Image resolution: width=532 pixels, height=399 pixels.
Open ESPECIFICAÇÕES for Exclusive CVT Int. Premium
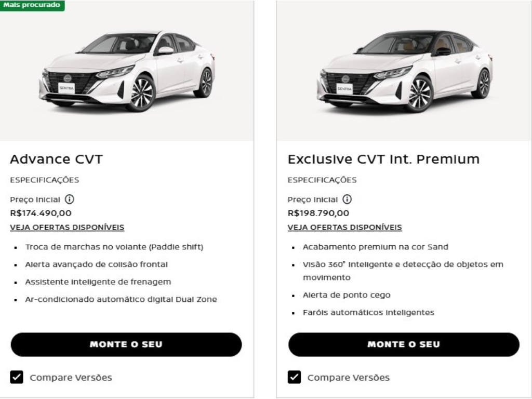tap(322, 180)
